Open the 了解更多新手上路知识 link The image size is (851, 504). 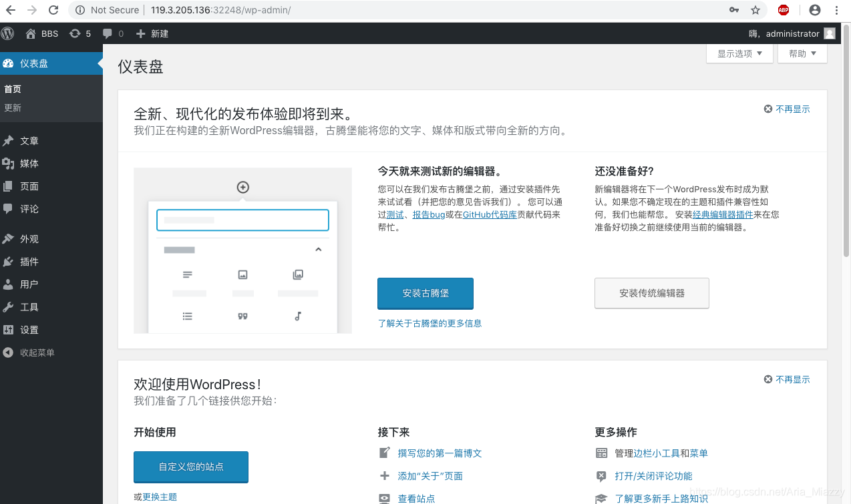661,499
